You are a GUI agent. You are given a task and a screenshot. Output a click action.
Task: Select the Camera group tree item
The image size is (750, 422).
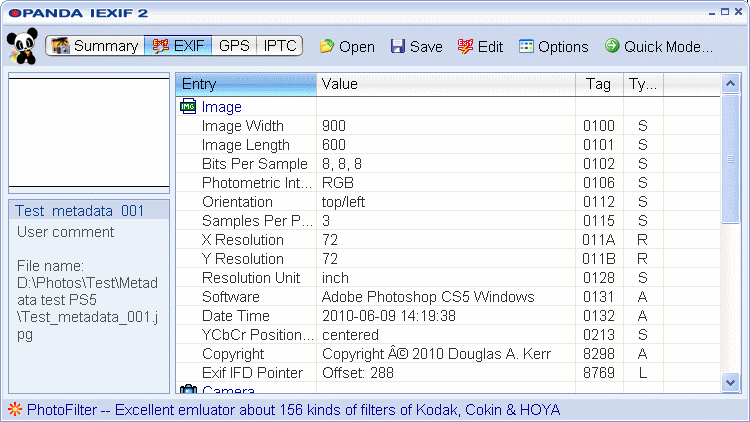(228, 389)
